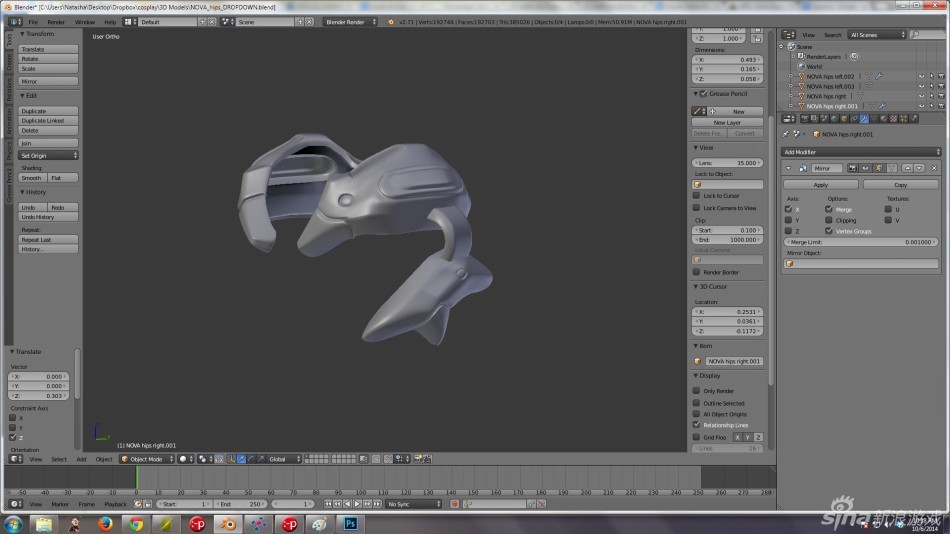Move the Mirror modifier up in stack
The width and height of the screenshot is (950, 534).
906,168
